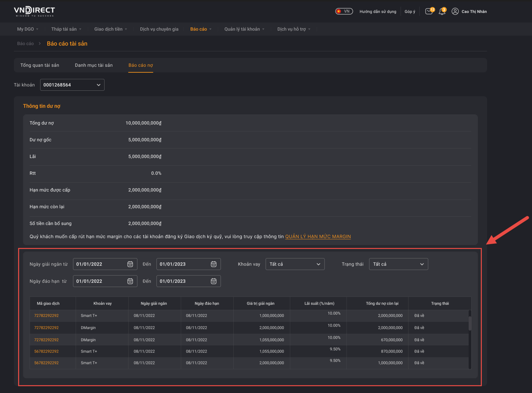Screen dimensions: 532x393
Task: Click the Trạng thái column header
Action: click(x=440, y=304)
